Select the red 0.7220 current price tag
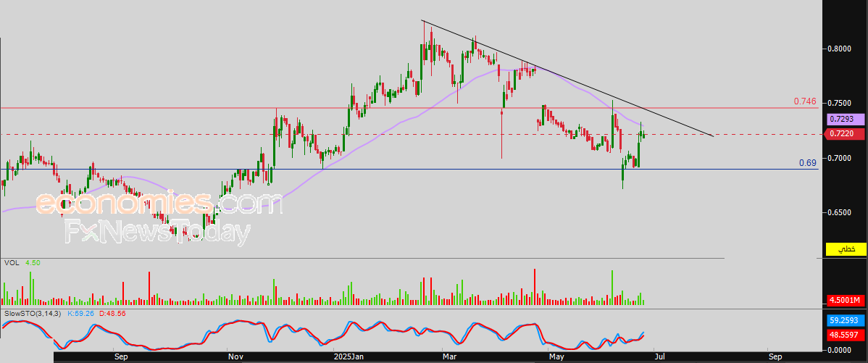868x363 pixels. (x=845, y=134)
